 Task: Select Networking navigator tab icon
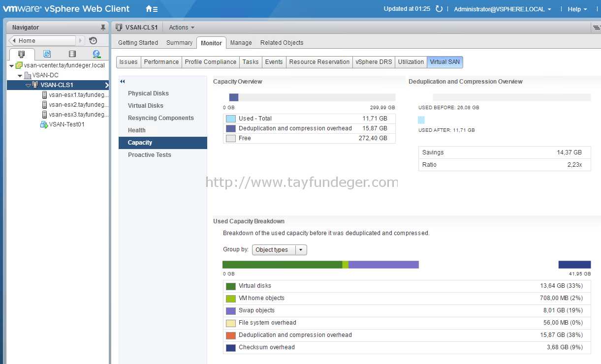(x=96, y=54)
